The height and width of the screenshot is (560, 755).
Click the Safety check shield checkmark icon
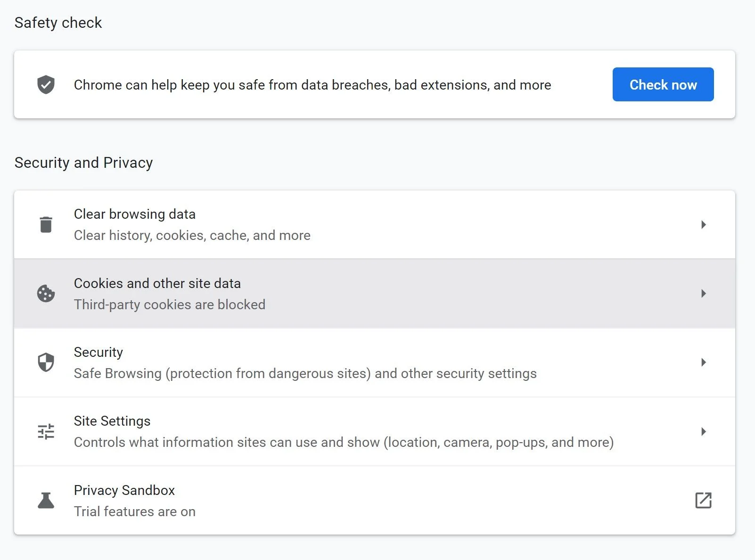click(x=46, y=85)
